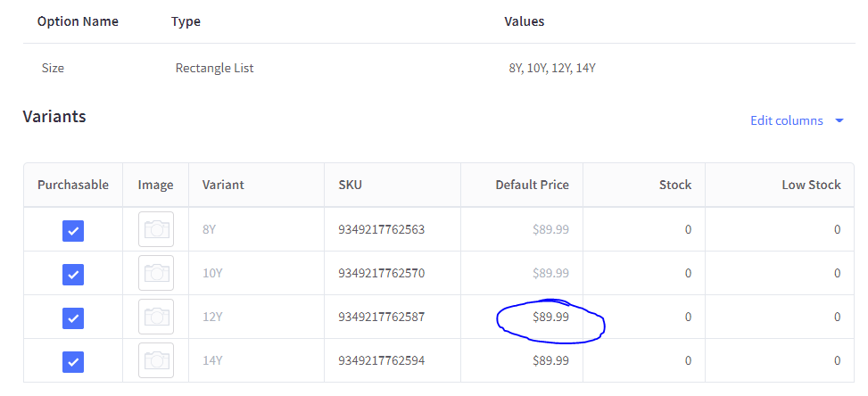Click the 12Y default price $89.99
This screenshot has width=868, height=396.
550,317
